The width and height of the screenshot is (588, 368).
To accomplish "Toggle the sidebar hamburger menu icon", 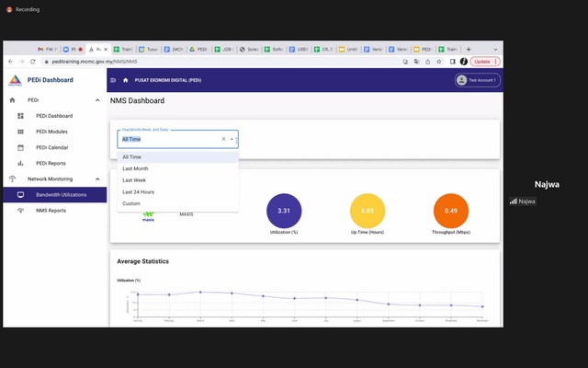I will [x=113, y=80].
